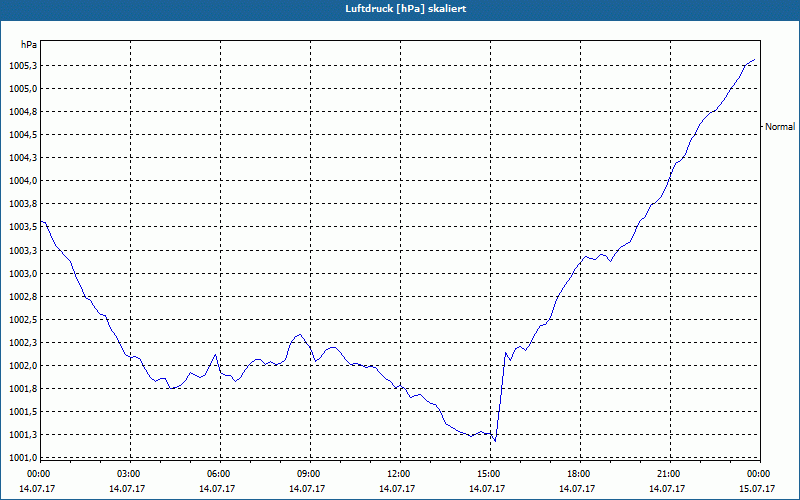This screenshot has height=500, width=800.
Task: Select the Normal legend label
Action: point(780,127)
